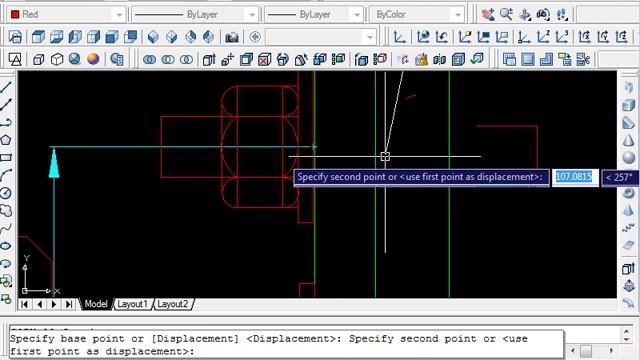Click the Wedge solid tool

(629, 122)
